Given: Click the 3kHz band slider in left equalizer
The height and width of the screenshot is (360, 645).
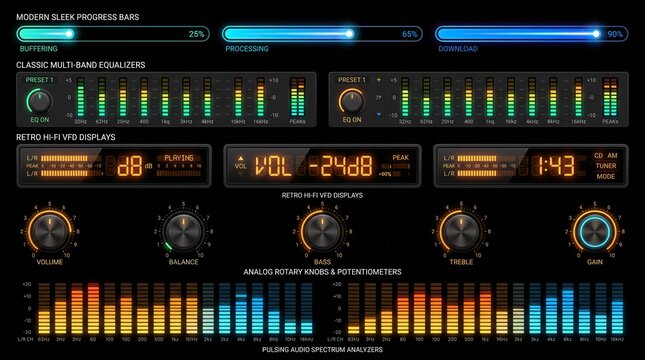Looking at the screenshot, I should point(186,97).
